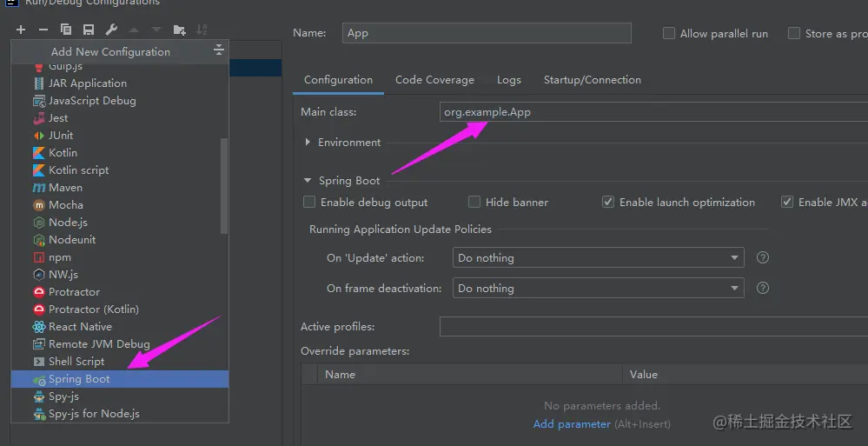868x446 pixels.
Task: Select Spring Boot from the configuration list
Action: (x=79, y=378)
